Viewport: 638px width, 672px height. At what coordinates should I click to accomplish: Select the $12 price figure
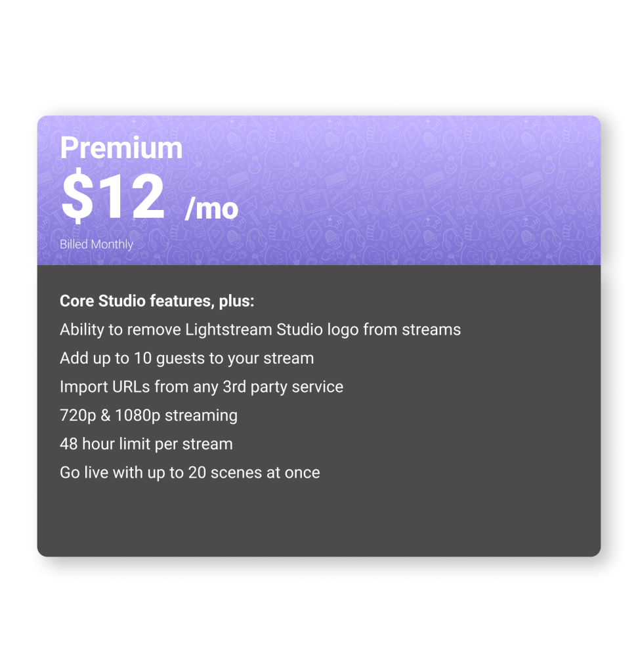coord(112,196)
